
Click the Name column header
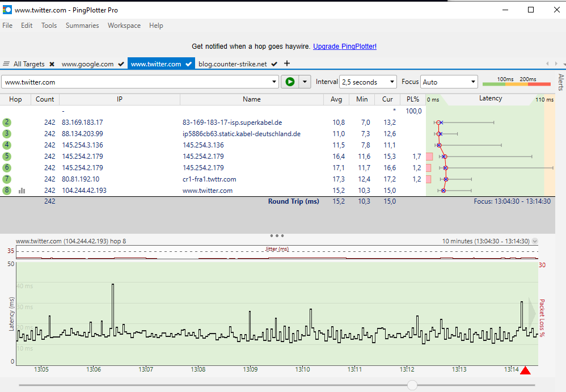coord(252,99)
